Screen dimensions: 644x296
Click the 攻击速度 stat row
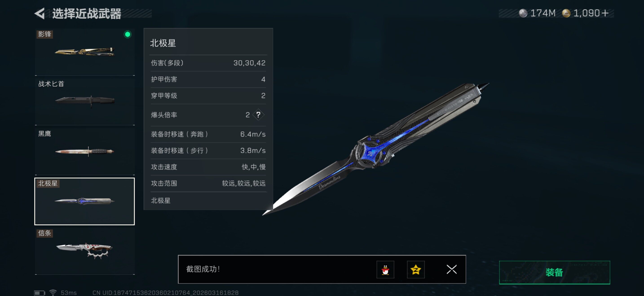(208, 167)
